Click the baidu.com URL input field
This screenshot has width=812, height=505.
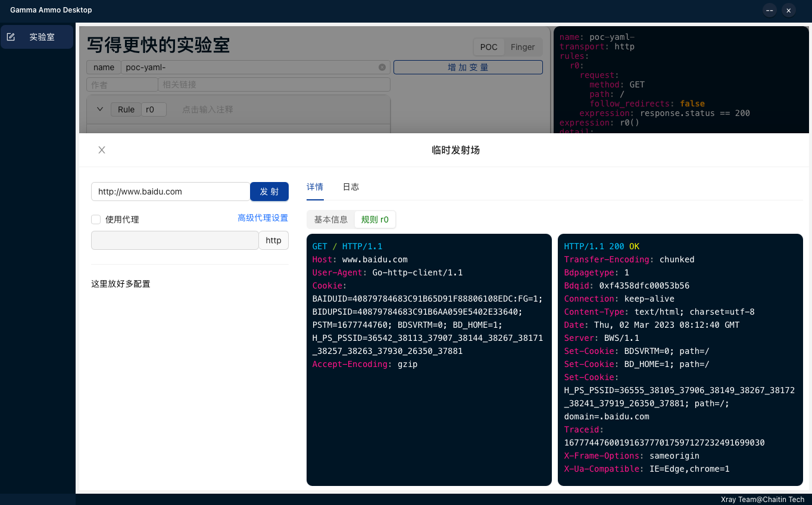coord(170,192)
